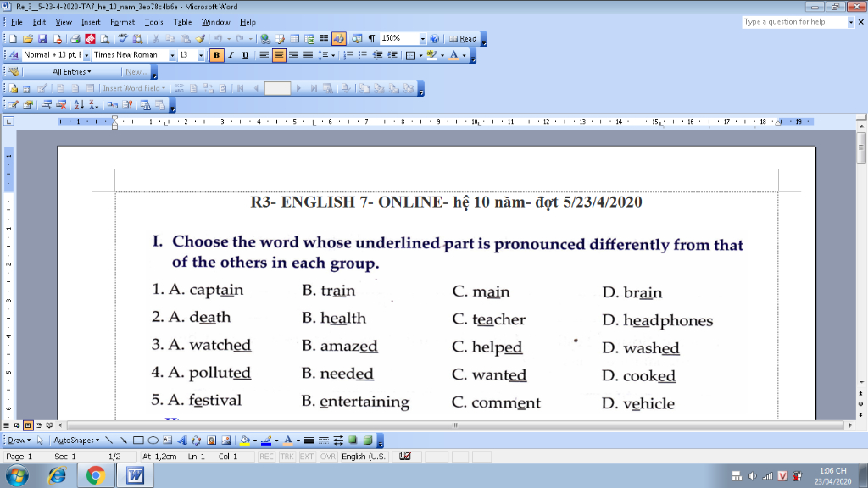Select the Oval shape tool
Viewport: 868px width, 488px height.
pos(153,441)
